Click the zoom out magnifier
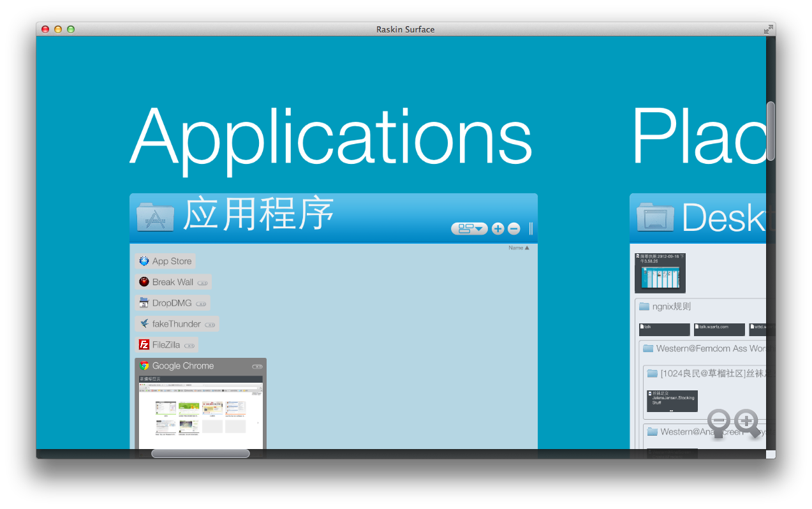Screen dimensions: 812x509 pyautogui.click(x=720, y=422)
